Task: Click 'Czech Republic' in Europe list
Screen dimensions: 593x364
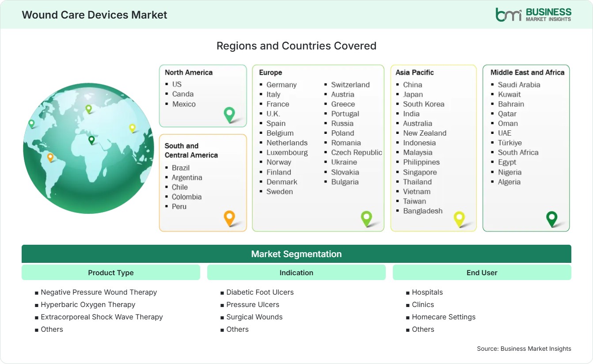Action: click(357, 153)
